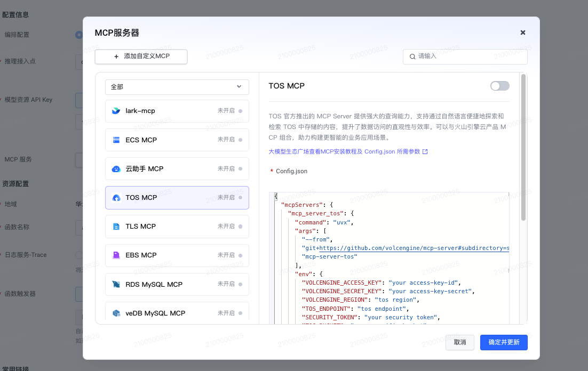Screen dimensions: 588x371
Task: Focus the 请输入 search field
Action: [x=465, y=57]
